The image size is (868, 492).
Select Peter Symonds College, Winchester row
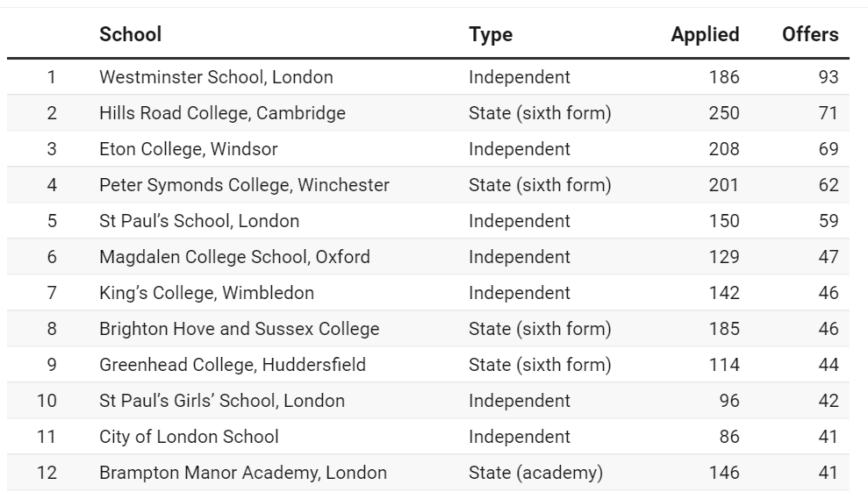[x=428, y=185]
